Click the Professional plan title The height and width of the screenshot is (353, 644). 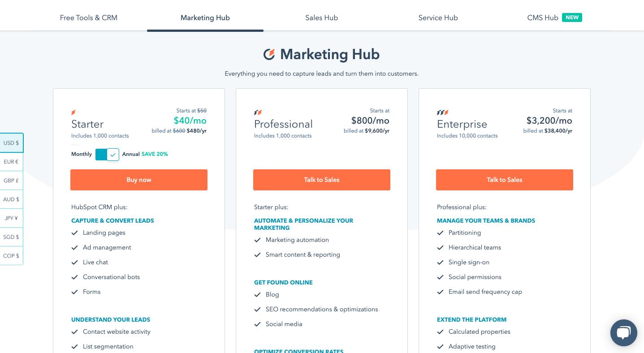[283, 124]
